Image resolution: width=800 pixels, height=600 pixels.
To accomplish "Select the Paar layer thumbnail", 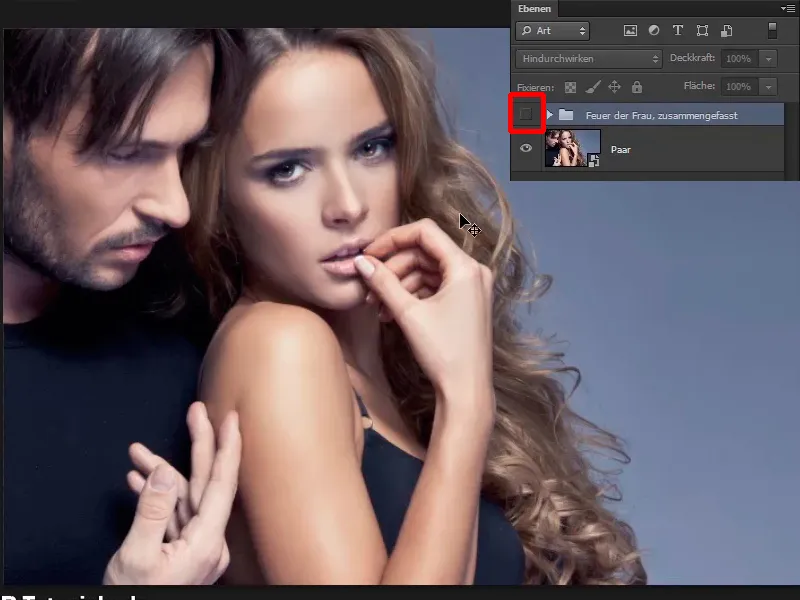I will point(572,148).
